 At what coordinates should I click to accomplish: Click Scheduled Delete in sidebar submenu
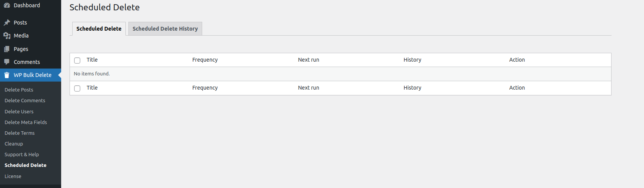tap(26, 165)
